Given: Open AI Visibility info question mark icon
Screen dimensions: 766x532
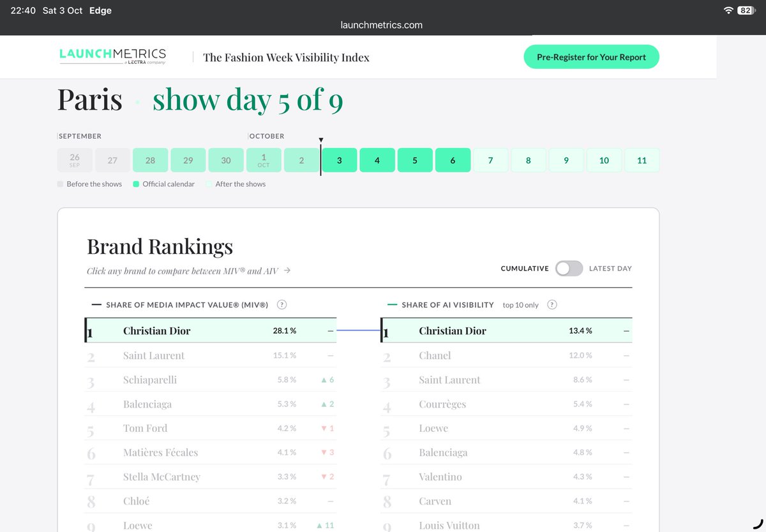Looking at the screenshot, I should (552, 305).
